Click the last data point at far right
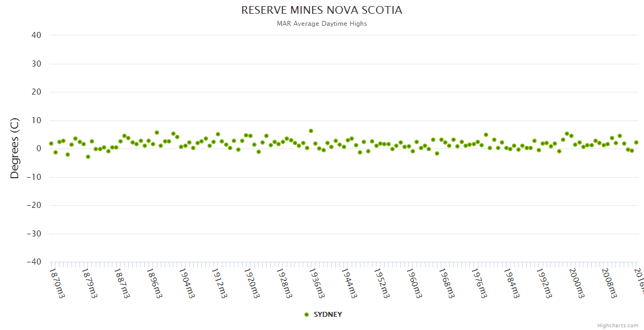644x330 pixels. [636, 142]
